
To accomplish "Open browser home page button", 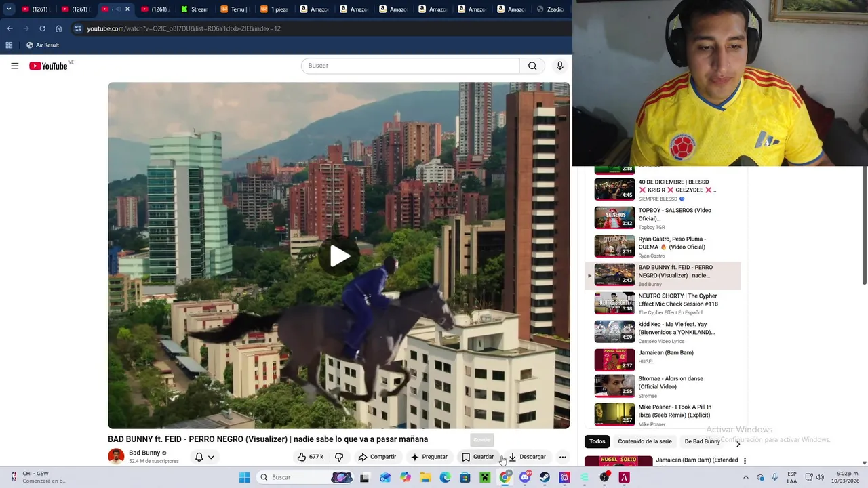I will (59, 28).
